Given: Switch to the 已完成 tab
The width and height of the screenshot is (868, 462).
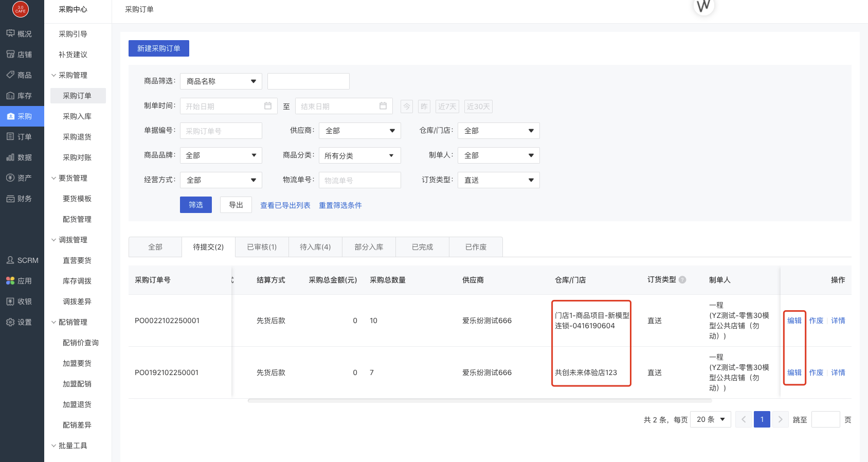Looking at the screenshot, I should point(422,247).
